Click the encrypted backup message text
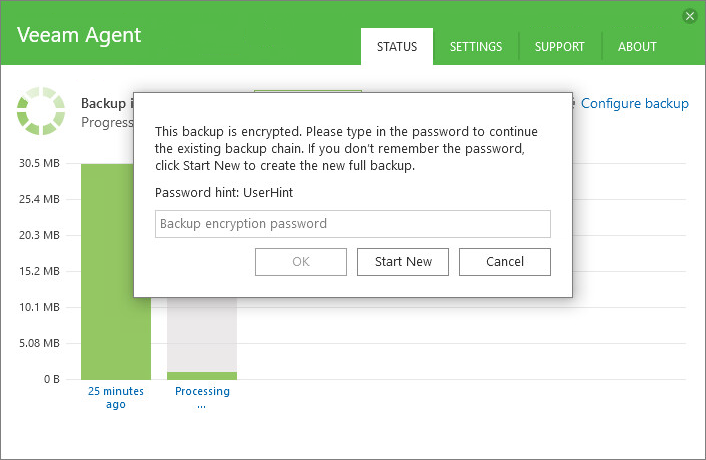Image resolution: width=706 pixels, height=460 pixels. 346,149
